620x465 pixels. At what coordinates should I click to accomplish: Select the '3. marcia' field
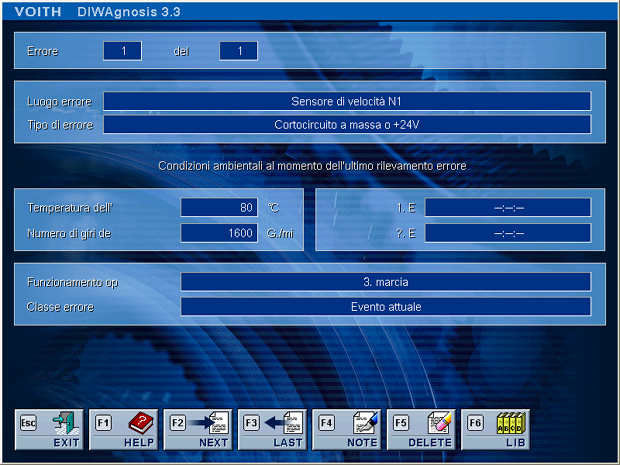(386, 282)
